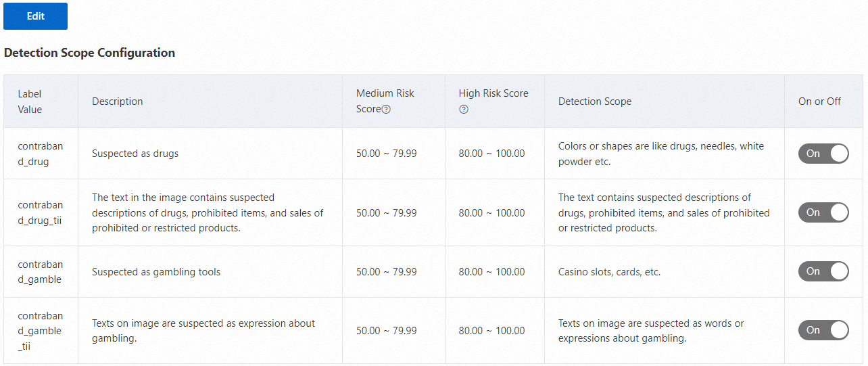
Task: Disable the contraband_drug_tii switch
Action: (823, 212)
